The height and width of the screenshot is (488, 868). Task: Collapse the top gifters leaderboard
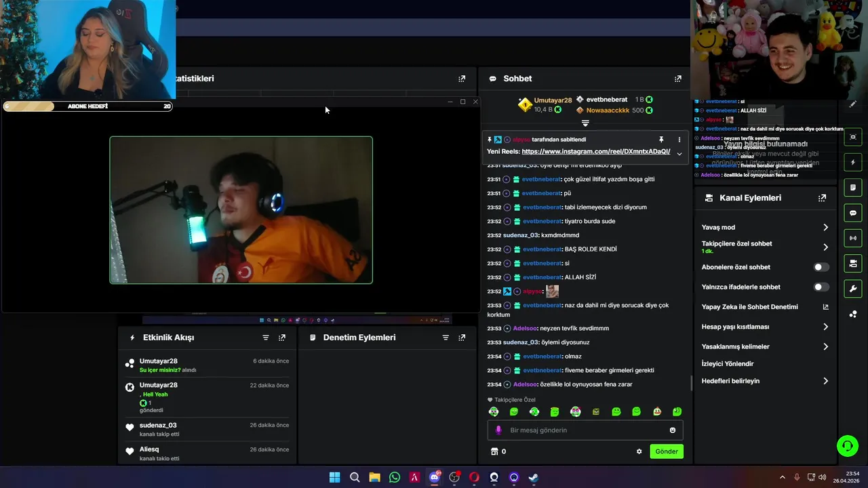pyautogui.click(x=585, y=123)
